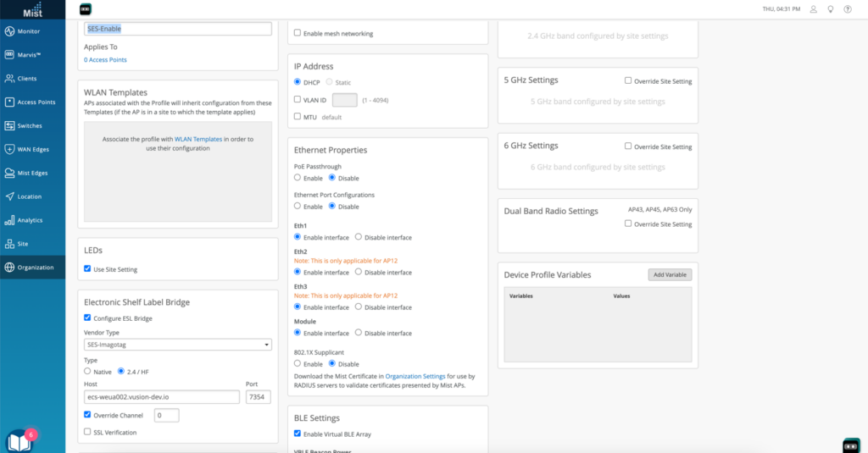Click the Clients sidebar icon
The width and height of the screenshot is (868, 453).
[9, 79]
